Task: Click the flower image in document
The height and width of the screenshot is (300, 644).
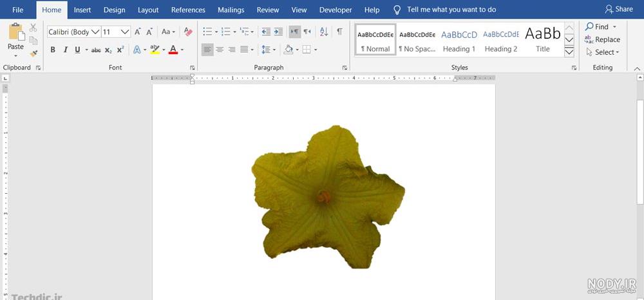Action: pyautogui.click(x=328, y=198)
